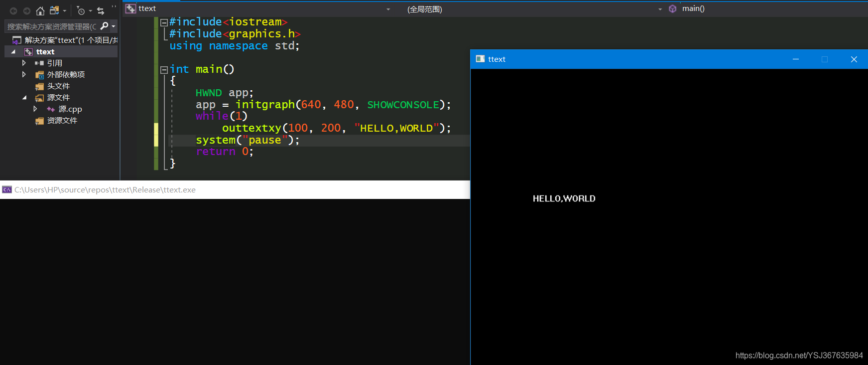
Task: Select the 头文件 filter folder
Action: [58, 86]
